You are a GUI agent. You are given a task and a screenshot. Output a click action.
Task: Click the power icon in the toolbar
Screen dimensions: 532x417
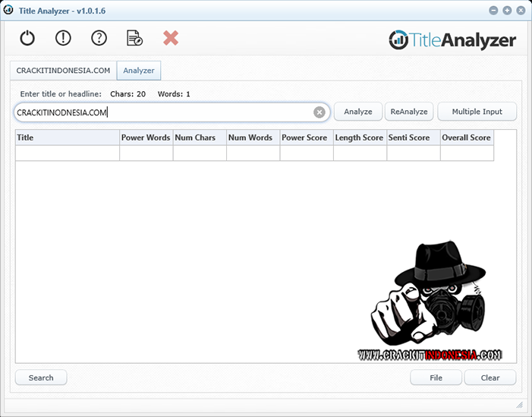pyautogui.click(x=27, y=38)
